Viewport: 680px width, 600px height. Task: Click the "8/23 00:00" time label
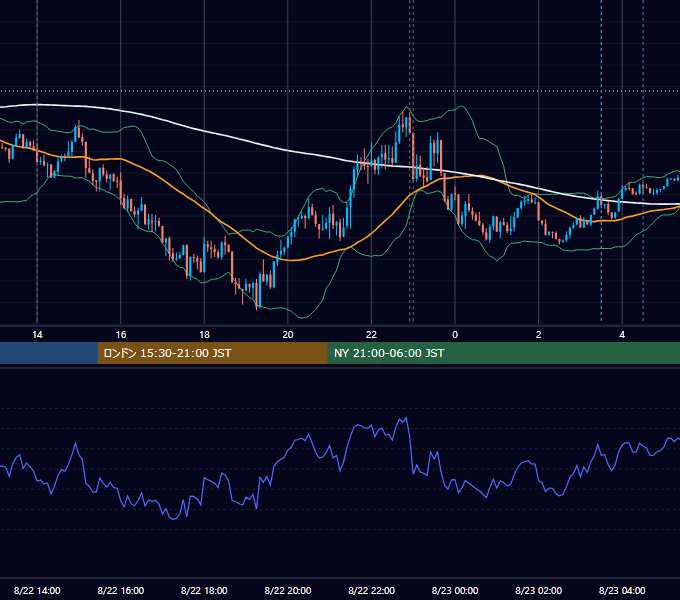455,590
